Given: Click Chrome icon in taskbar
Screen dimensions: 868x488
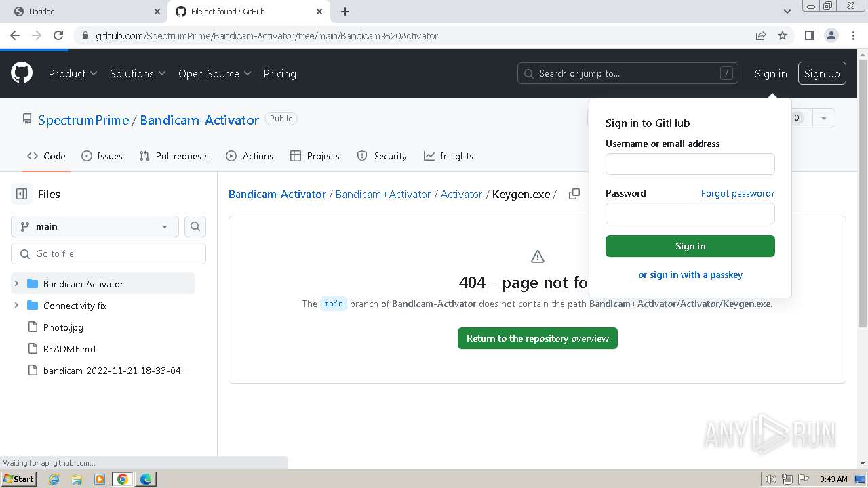Looking at the screenshot, I should [x=123, y=479].
